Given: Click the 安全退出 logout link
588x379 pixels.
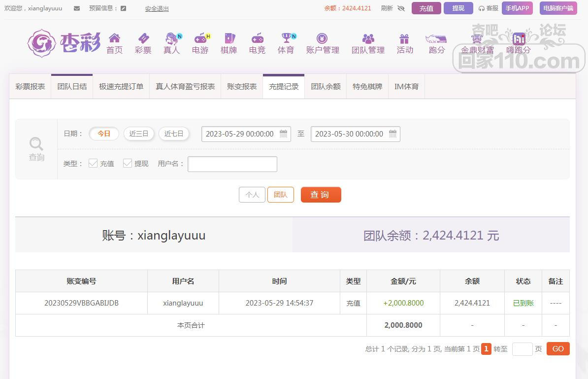Looking at the screenshot, I should click(x=157, y=9).
